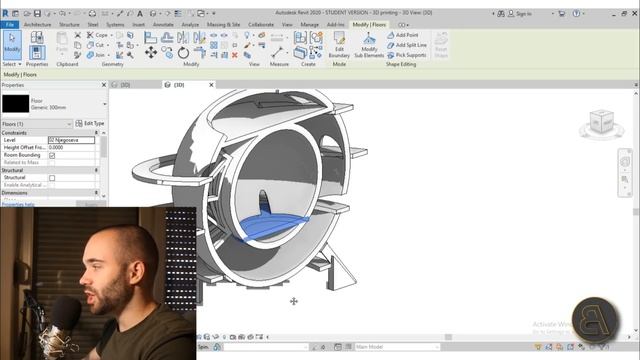Click the selection filter icon in status bar

click(603, 347)
